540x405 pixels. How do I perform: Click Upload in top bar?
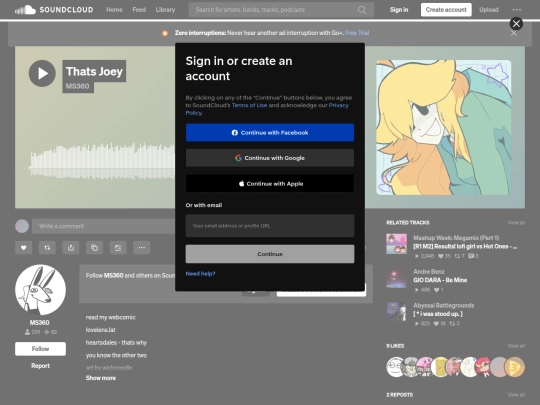489,10
